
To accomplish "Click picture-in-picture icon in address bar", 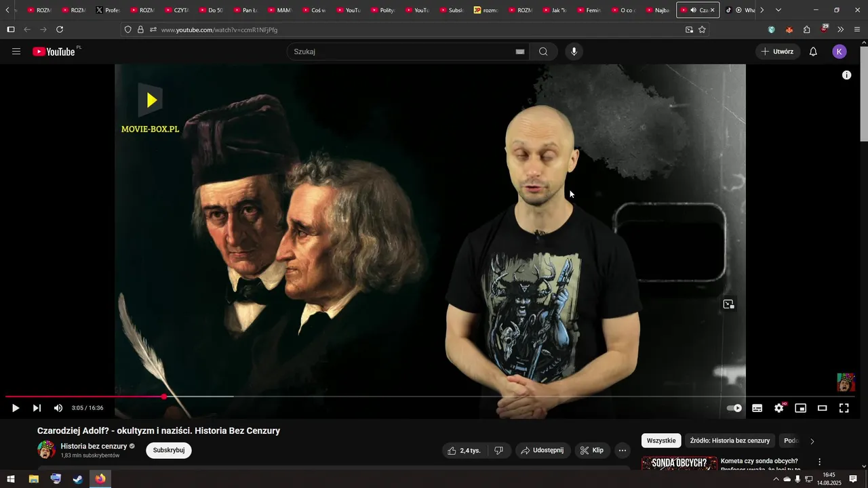I will coord(689,30).
